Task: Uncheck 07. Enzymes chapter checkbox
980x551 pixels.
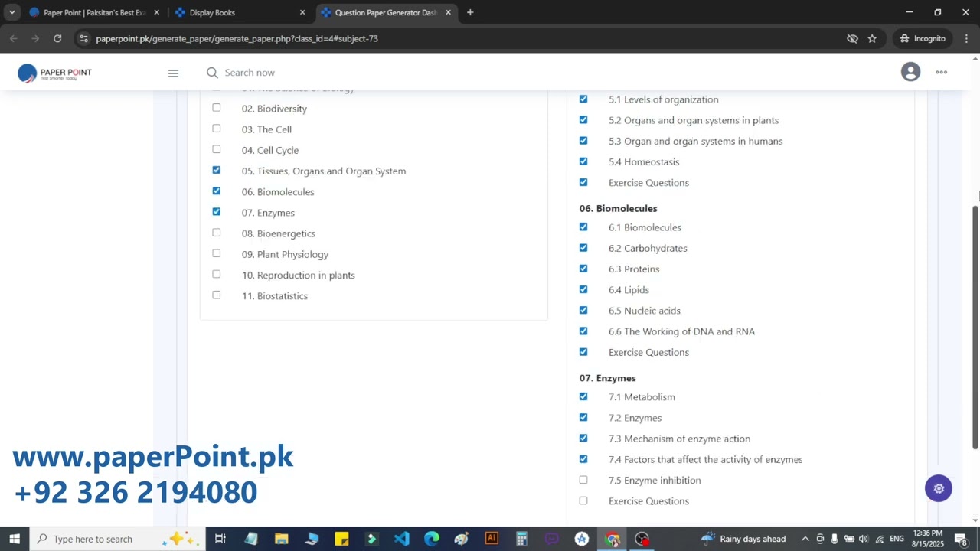Action: click(x=217, y=212)
